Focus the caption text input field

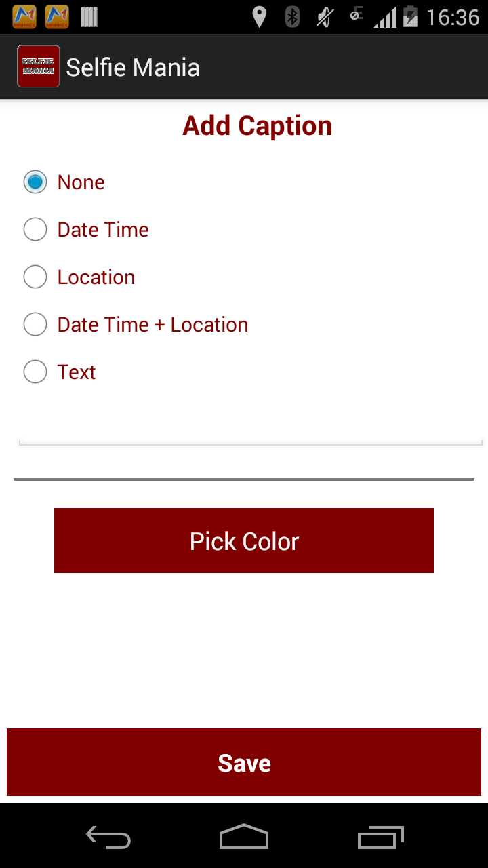coord(249,427)
